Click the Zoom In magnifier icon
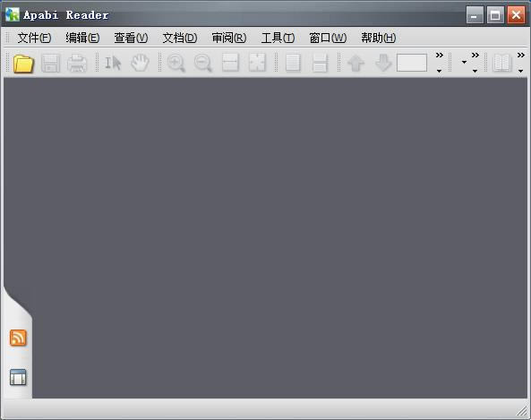The height and width of the screenshot is (420, 531). (x=176, y=63)
